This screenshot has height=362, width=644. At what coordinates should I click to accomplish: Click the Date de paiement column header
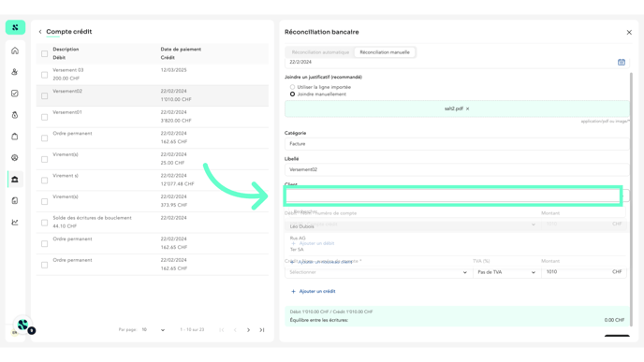[x=181, y=50]
